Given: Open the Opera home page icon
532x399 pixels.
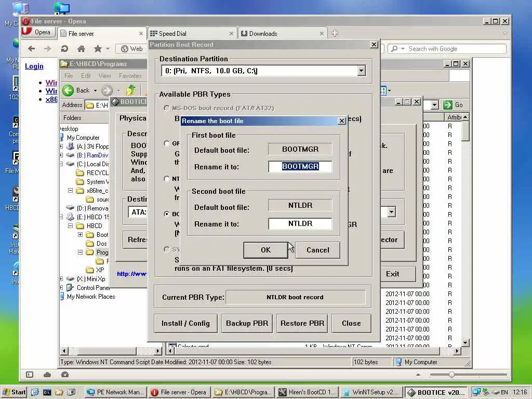Looking at the screenshot, I should pos(81,49).
